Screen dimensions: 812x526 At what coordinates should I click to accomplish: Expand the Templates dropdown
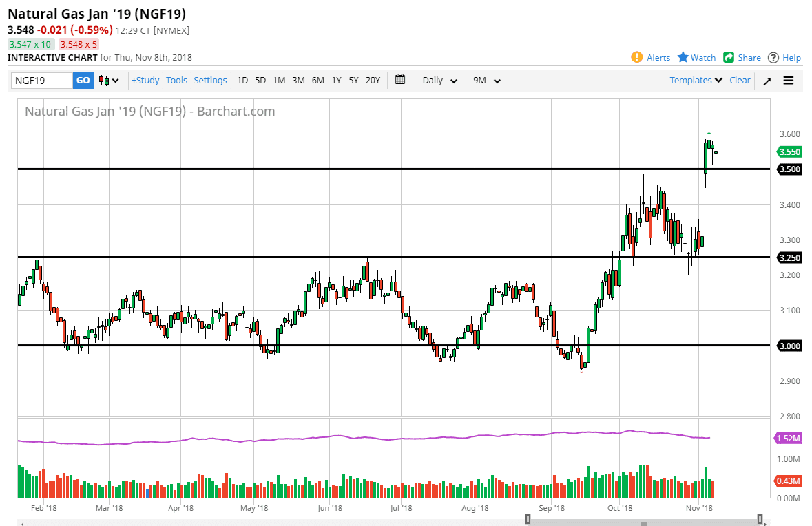pyautogui.click(x=696, y=81)
